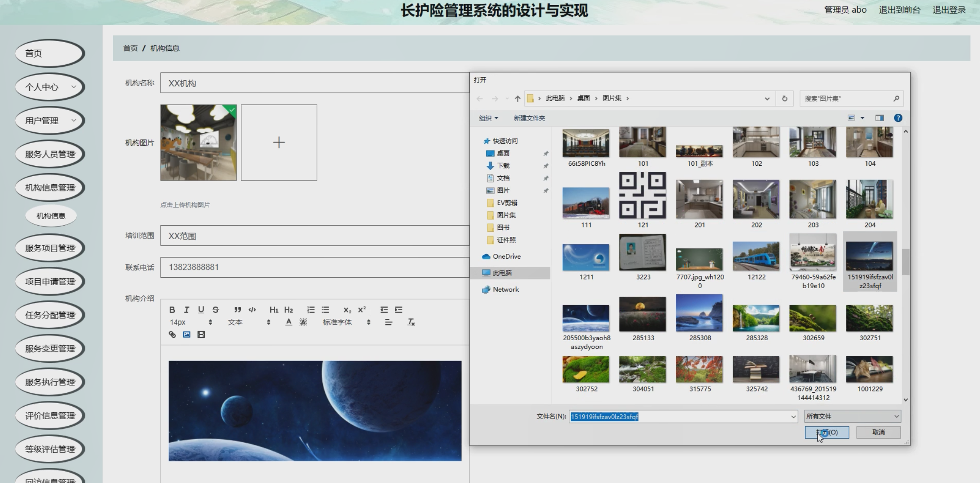The width and height of the screenshot is (980, 483).
Task: Apply an ordered numbered list
Action: (x=311, y=310)
